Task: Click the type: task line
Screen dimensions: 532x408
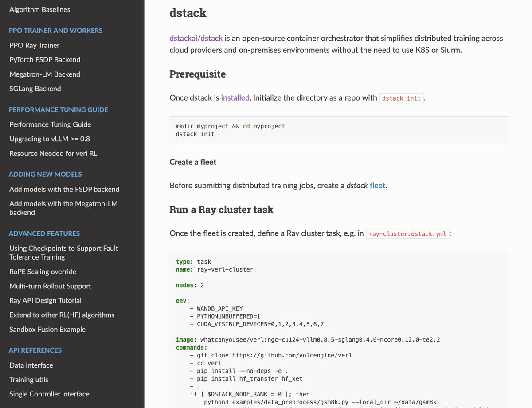Action: tap(194, 262)
